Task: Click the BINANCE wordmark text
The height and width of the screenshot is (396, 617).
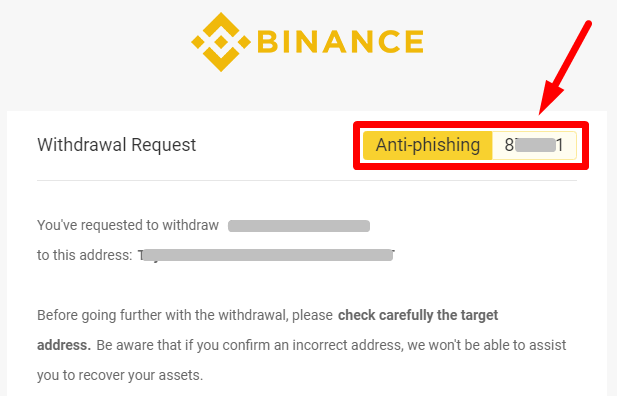Action: [341, 42]
